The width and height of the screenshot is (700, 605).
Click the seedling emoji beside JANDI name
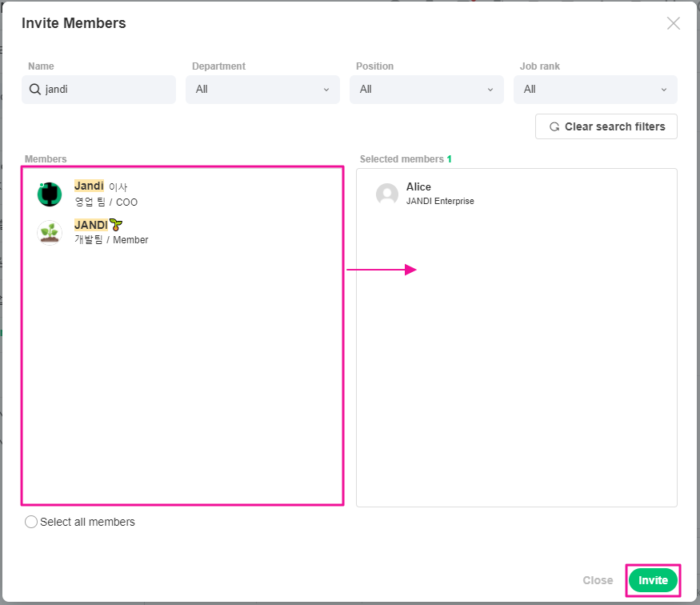point(116,225)
